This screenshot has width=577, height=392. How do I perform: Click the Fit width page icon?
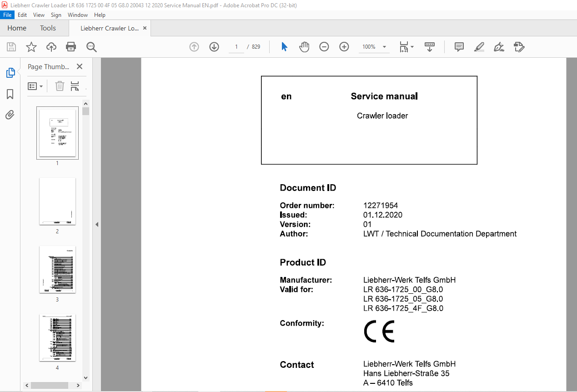[x=404, y=47]
